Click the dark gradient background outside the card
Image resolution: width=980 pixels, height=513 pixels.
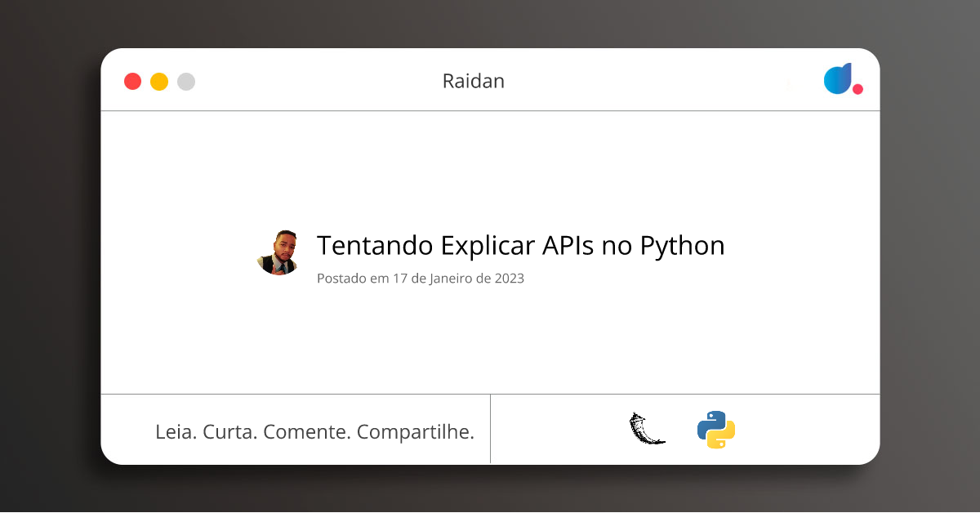(49, 256)
